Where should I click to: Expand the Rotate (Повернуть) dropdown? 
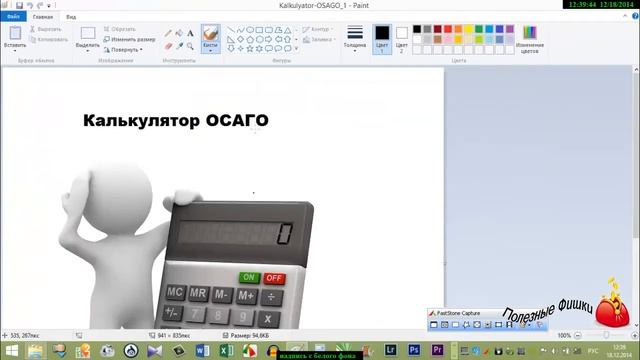pyautogui.click(x=141, y=49)
